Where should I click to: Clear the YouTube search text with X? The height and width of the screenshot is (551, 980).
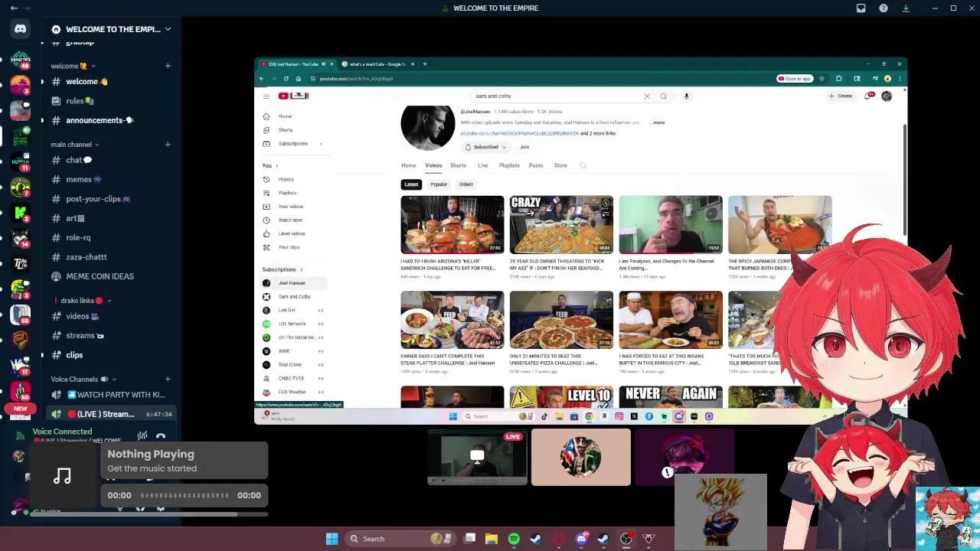pyautogui.click(x=647, y=96)
